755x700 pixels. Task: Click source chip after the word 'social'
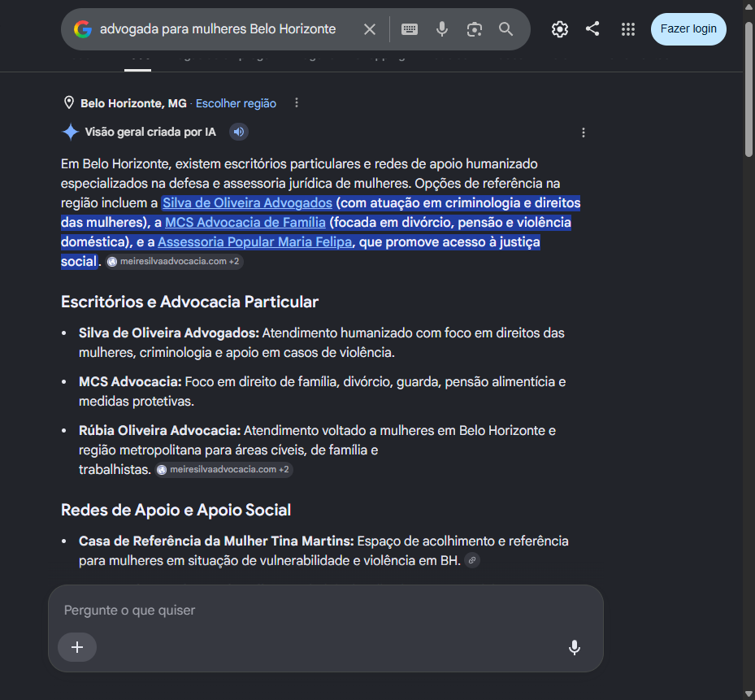coord(174,261)
